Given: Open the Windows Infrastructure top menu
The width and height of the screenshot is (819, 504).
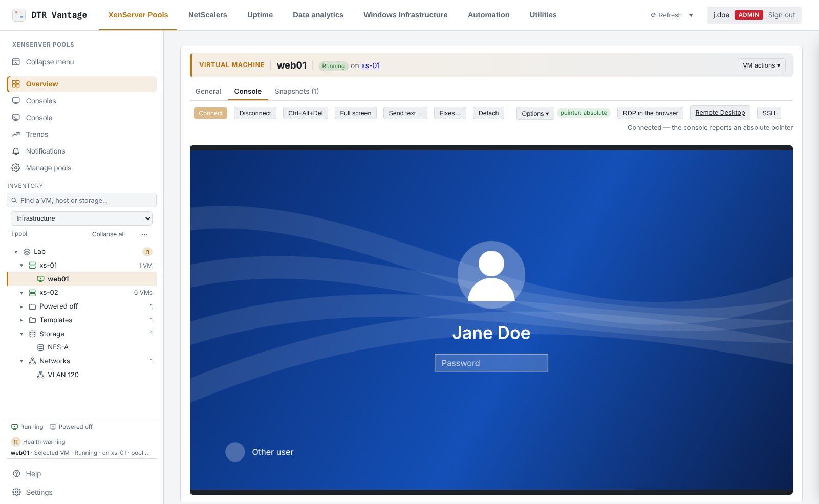Looking at the screenshot, I should coord(405,15).
